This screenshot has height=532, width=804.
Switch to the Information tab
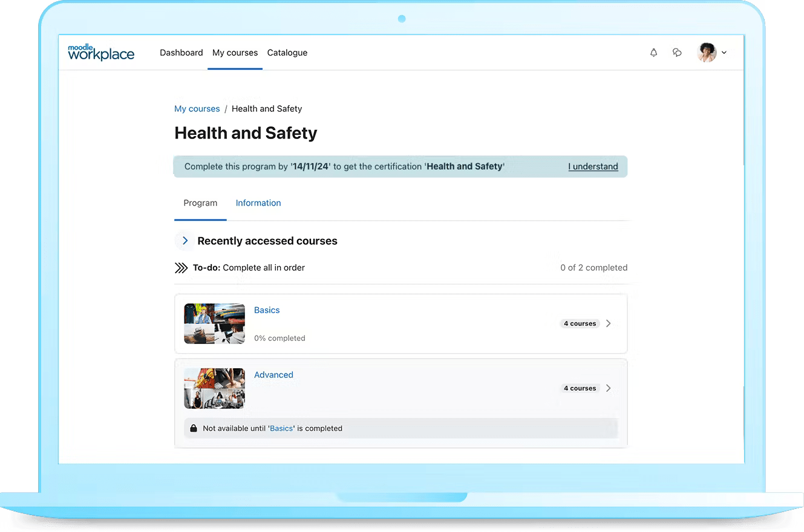point(258,203)
